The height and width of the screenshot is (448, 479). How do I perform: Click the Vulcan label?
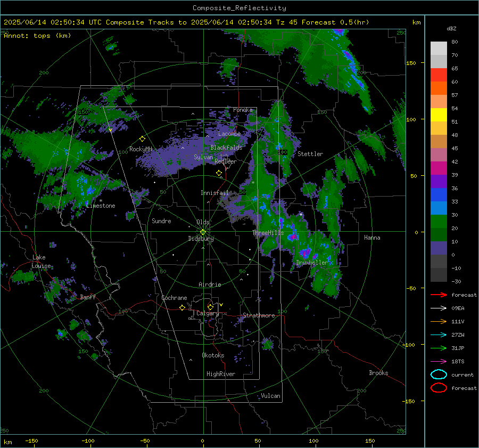270,396
